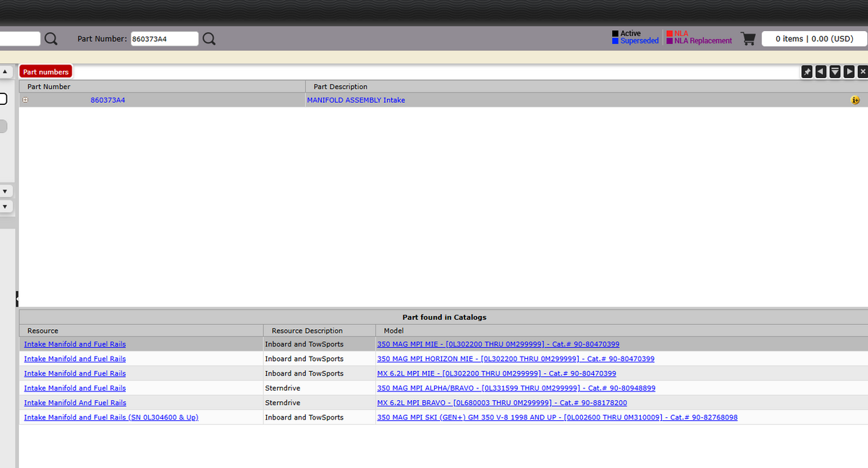Open the shopping cart icon

(748, 39)
